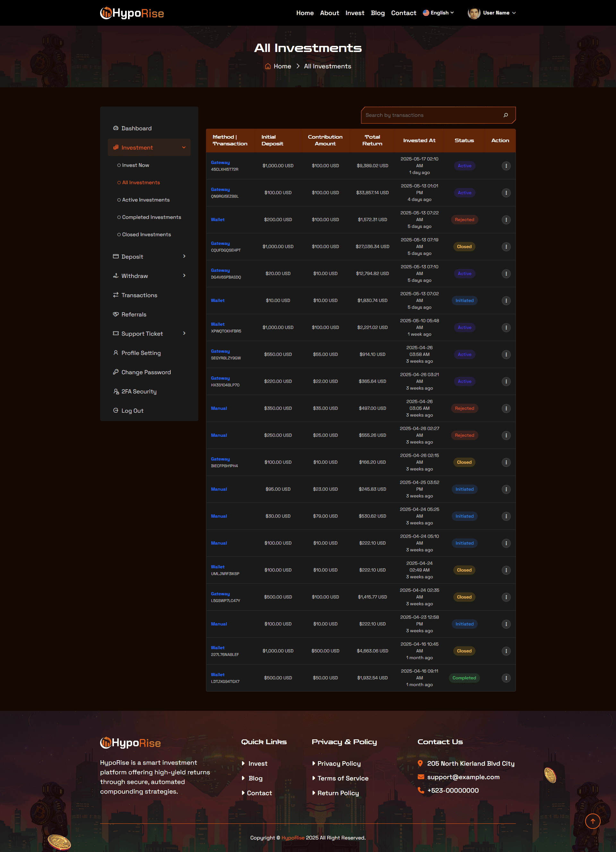Click the scroll-to-top arrow button

pyautogui.click(x=593, y=821)
